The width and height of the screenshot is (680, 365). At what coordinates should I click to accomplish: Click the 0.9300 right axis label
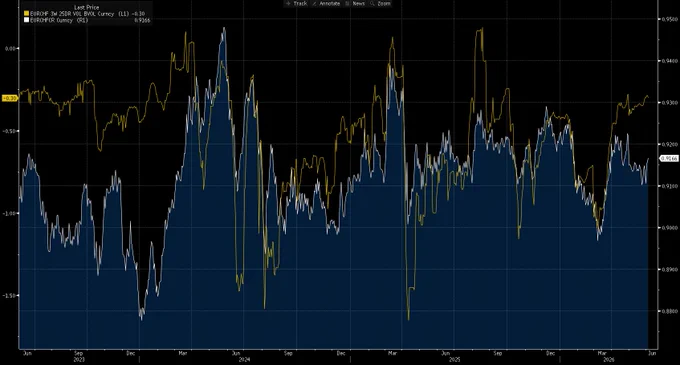[669, 102]
